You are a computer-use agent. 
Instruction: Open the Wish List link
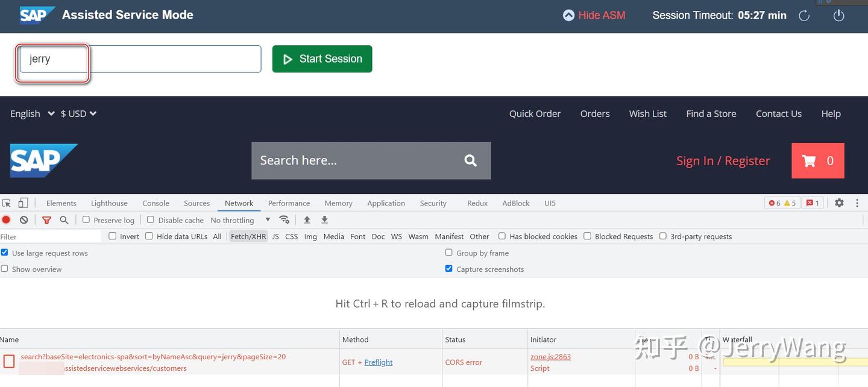(648, 113)
